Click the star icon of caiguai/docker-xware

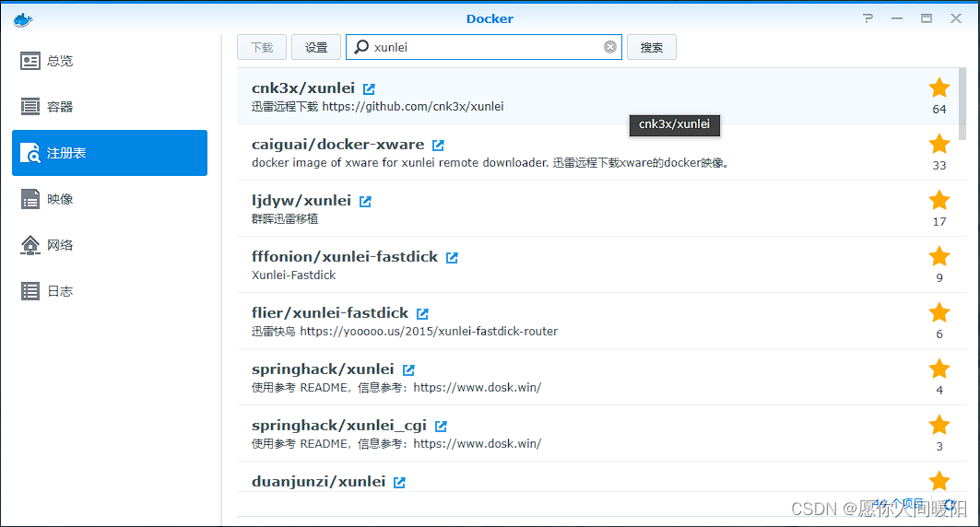pyautogui.click(x=939, y=145)
